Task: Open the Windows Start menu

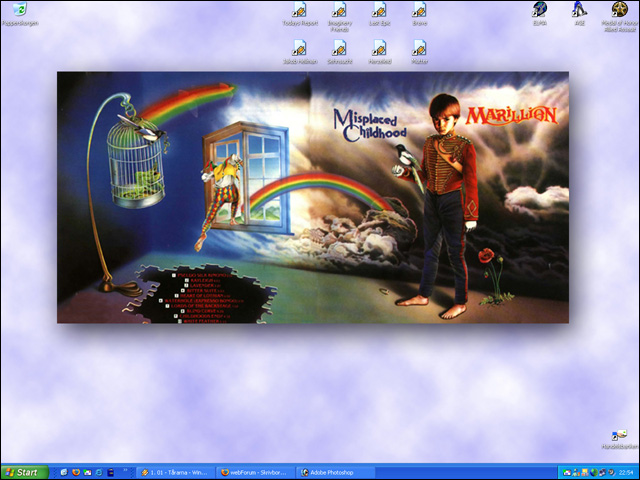Action: point(24,473)
